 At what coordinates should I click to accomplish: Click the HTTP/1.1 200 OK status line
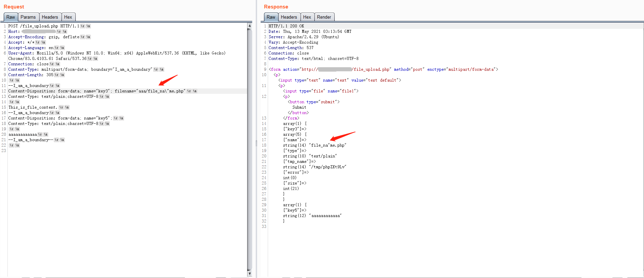click(286, 26)
